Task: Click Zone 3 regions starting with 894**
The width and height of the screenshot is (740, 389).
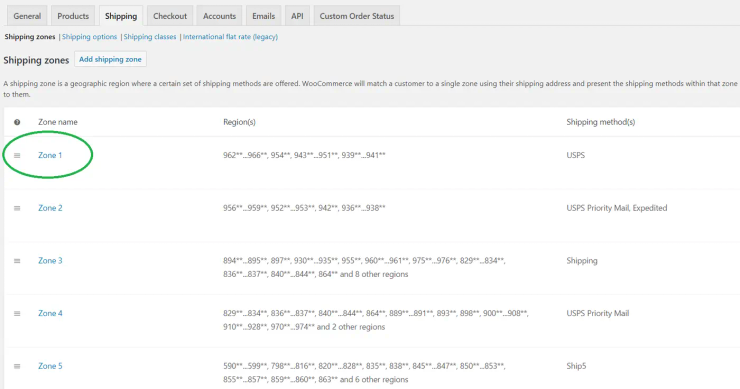Action: [x=364, y=267]
